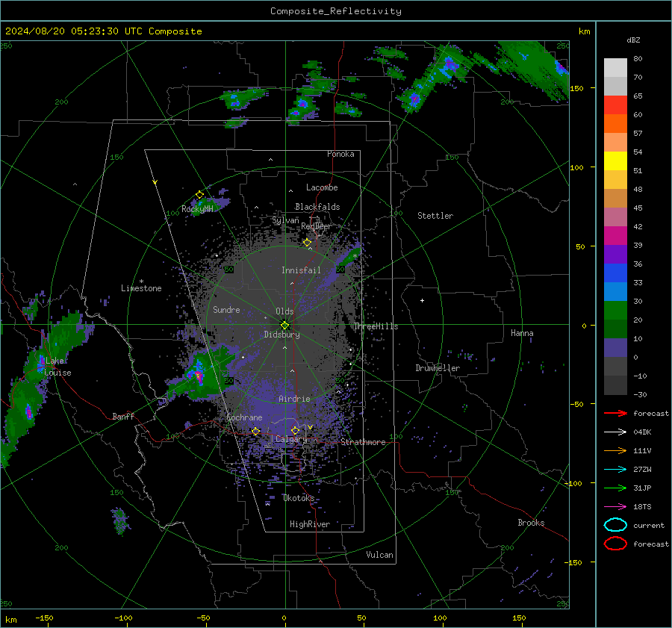Click the Ponoka town label

click(x=340, y=154)
